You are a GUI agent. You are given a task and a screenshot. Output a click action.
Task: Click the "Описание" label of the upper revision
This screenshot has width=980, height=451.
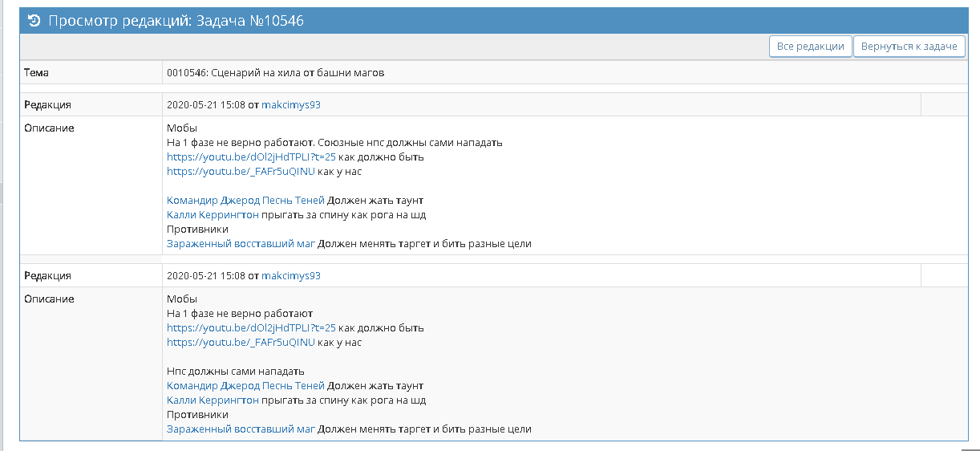(49, 128)
